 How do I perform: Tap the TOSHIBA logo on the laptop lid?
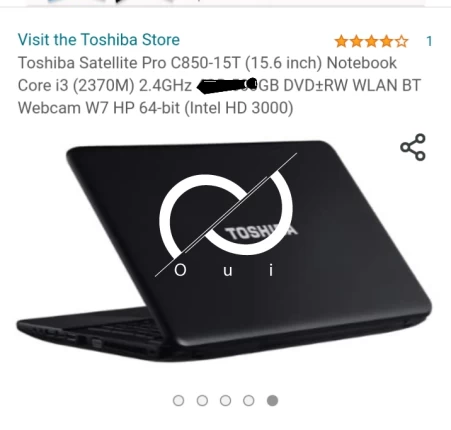(x=261, y=233)
